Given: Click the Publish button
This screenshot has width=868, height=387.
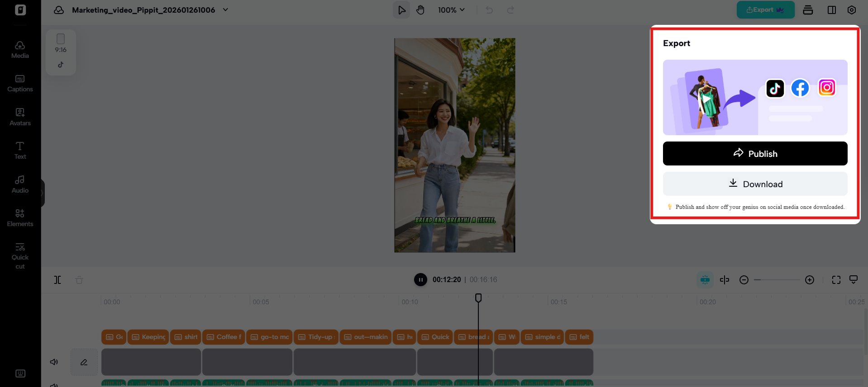Looking at the screenshot, I should tap(755, 154).
